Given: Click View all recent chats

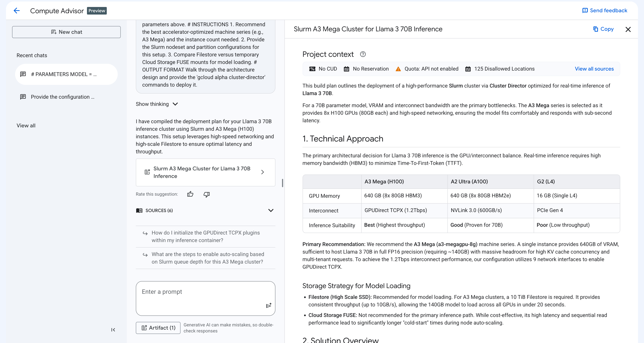Looking at the screenshot, I should pyautogui.click(x=26, y=125).
